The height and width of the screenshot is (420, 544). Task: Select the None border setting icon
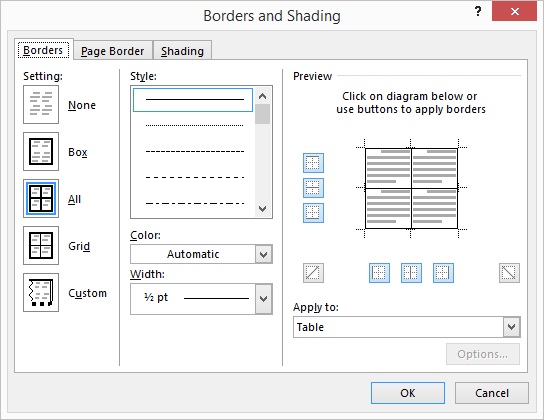(41, 104)
